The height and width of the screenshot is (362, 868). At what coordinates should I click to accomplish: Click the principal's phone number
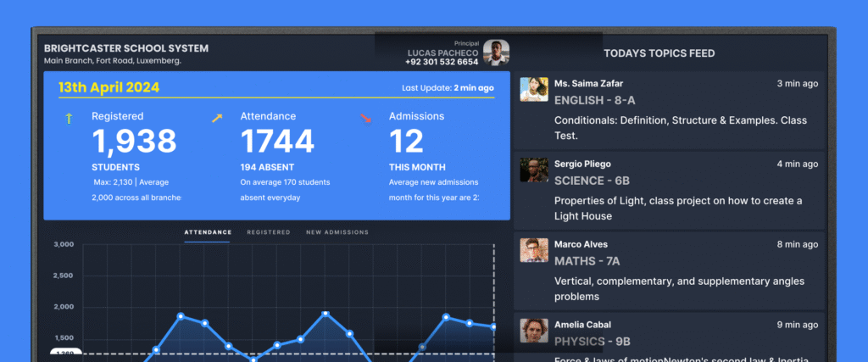(442, 62)
